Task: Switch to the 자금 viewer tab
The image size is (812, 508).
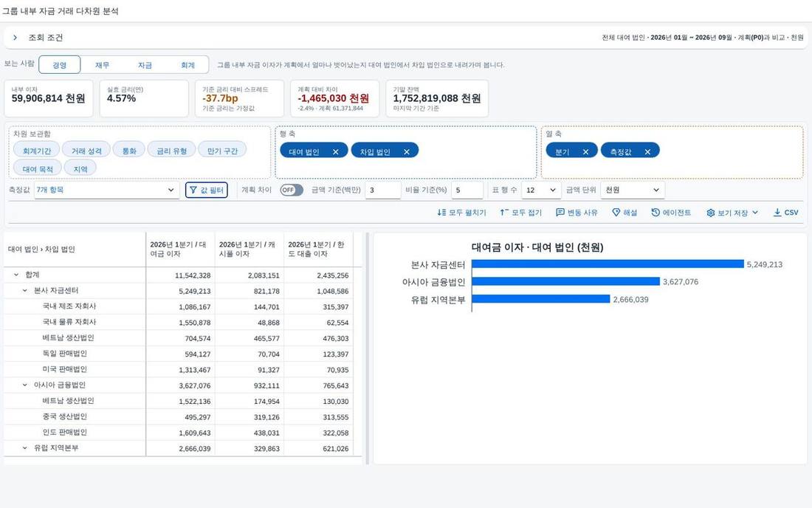Action: pos(145,65)
